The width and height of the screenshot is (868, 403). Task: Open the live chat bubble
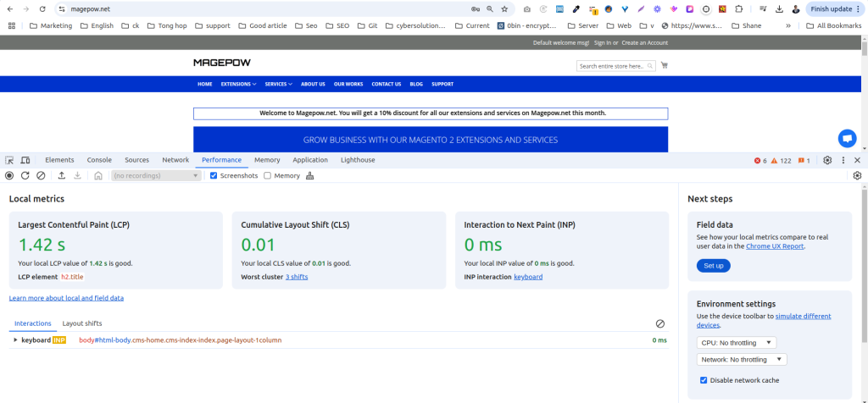click(847, 138)
